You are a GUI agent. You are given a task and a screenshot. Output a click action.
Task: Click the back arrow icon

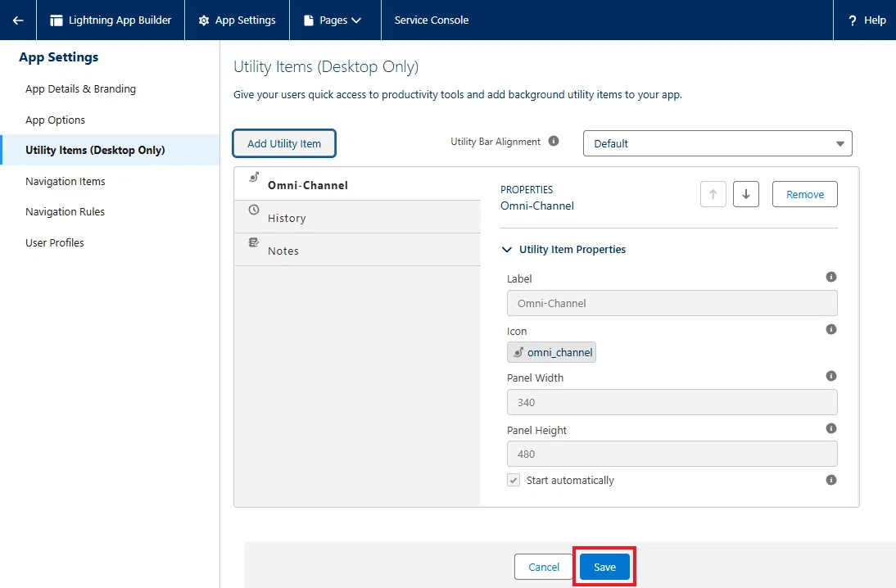coord(18,20)
